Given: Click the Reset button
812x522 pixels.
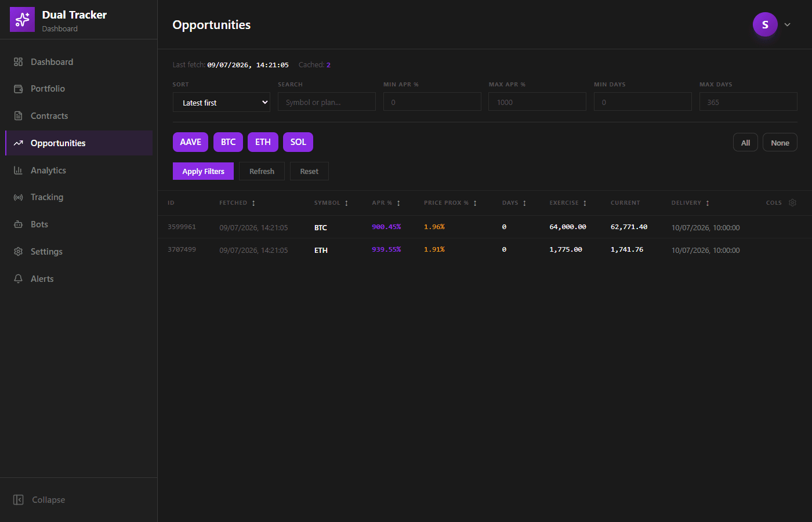Looking at the screenshot, I should click(x=309, y=171).
